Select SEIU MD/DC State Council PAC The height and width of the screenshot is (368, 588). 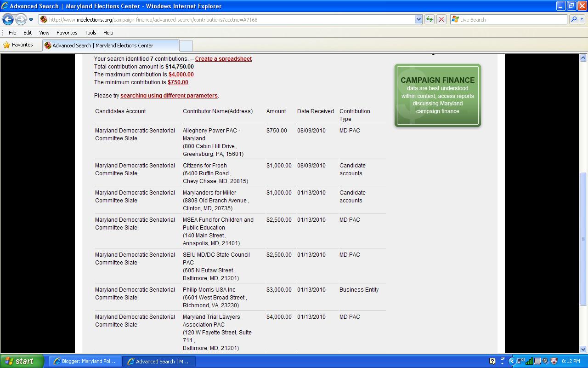(216, 259)
